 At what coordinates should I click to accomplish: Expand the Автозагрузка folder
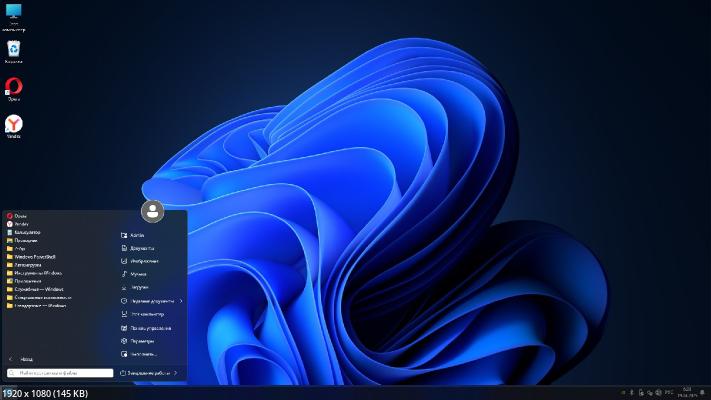click(x=24, y=265)
